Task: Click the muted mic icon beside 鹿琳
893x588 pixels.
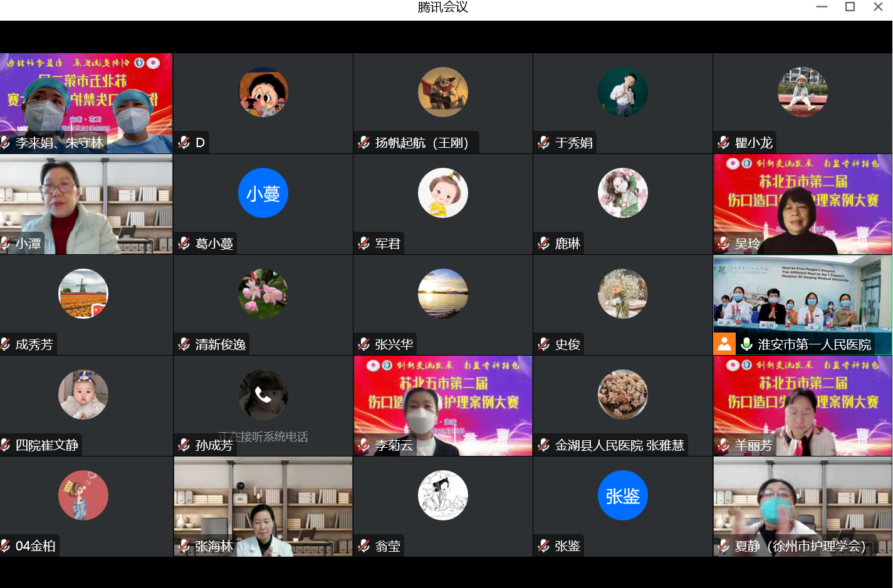Action: click(x=544, y=244)
